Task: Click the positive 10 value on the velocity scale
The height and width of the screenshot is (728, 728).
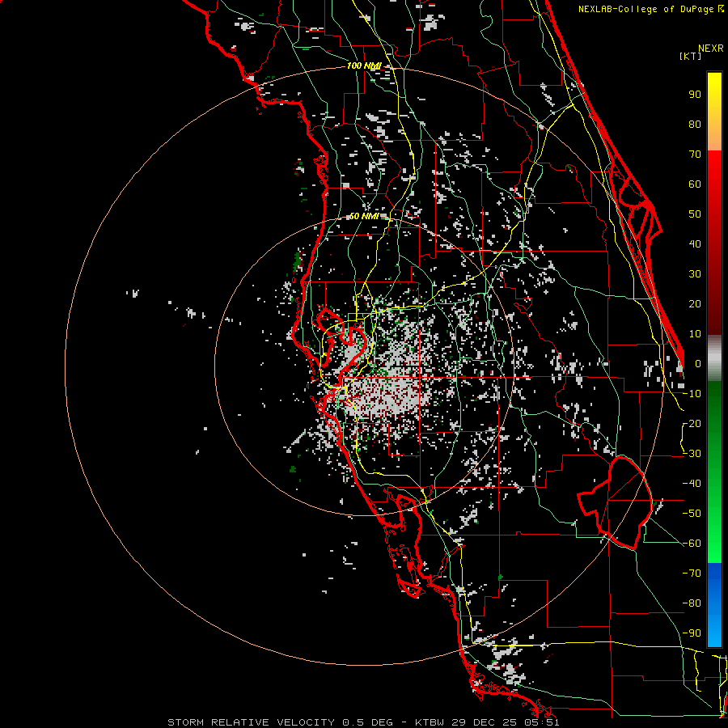Action: click(695, 334)
